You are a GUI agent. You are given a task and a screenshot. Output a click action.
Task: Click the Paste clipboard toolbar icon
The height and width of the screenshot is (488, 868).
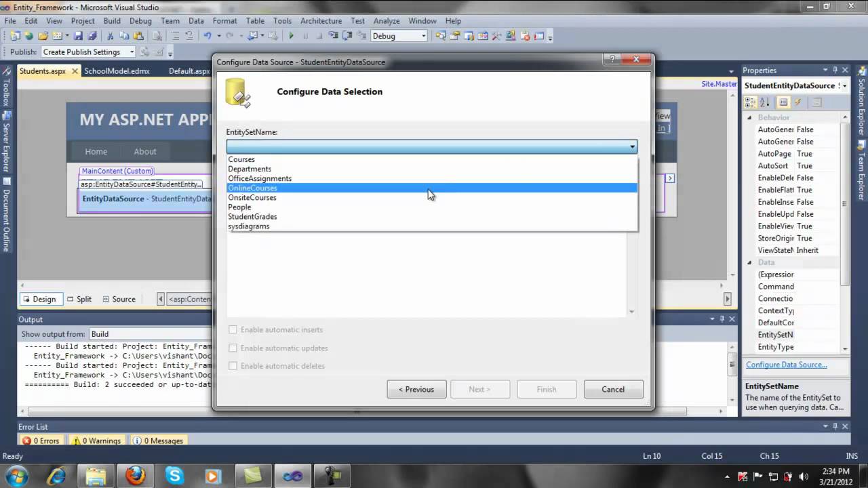pyautogui.click(x=139, y=36)
